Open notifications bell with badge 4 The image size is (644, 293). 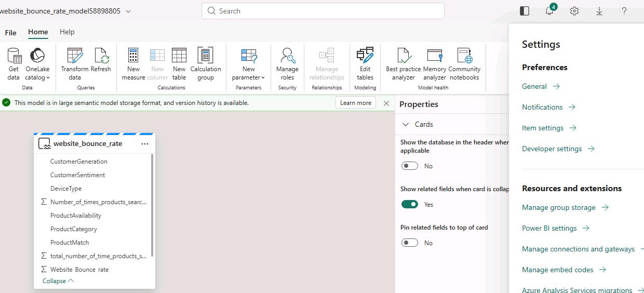click(549, 11)
